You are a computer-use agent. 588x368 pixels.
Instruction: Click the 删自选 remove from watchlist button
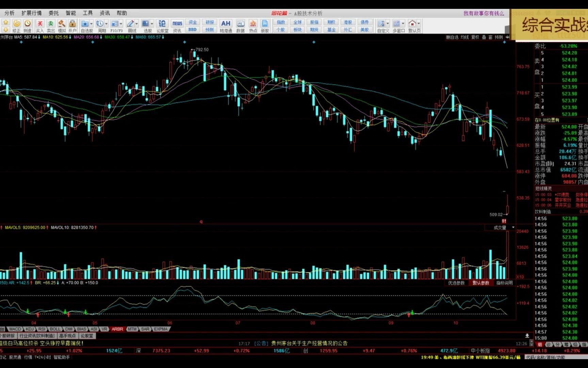pyautogui.click(x=452, y=37)
